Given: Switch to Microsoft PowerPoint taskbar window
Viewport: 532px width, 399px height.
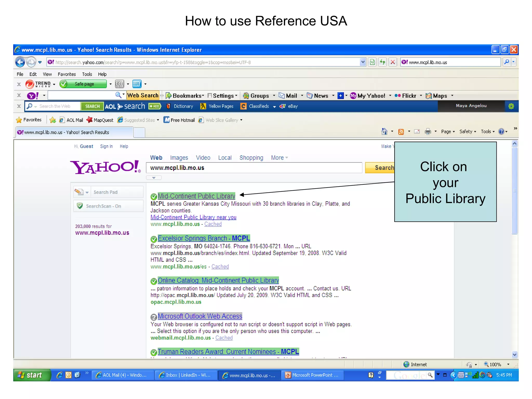Looking at the screenshot, I should (312, 375).
